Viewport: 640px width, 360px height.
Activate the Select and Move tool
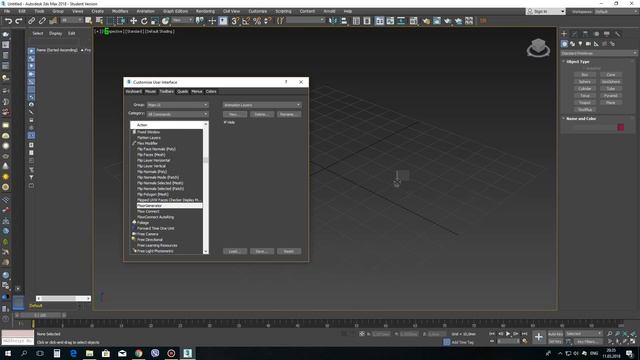tap(133, 20)
